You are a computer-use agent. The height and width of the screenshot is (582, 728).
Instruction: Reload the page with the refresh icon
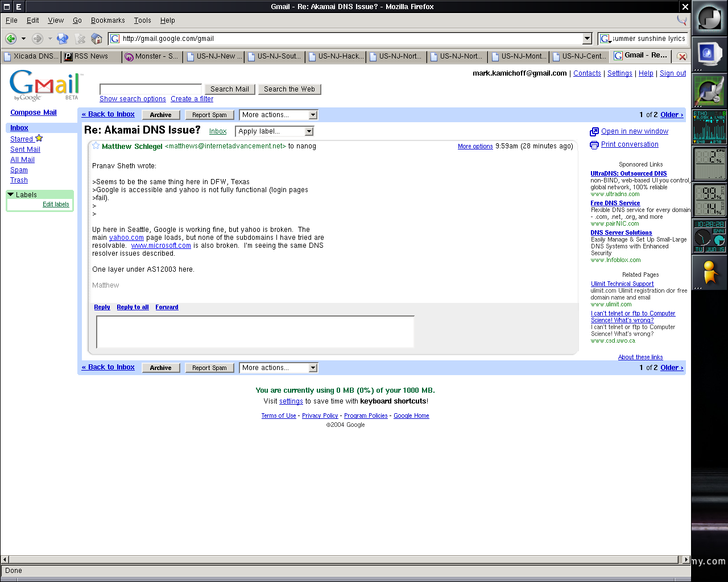pos(63,39)
